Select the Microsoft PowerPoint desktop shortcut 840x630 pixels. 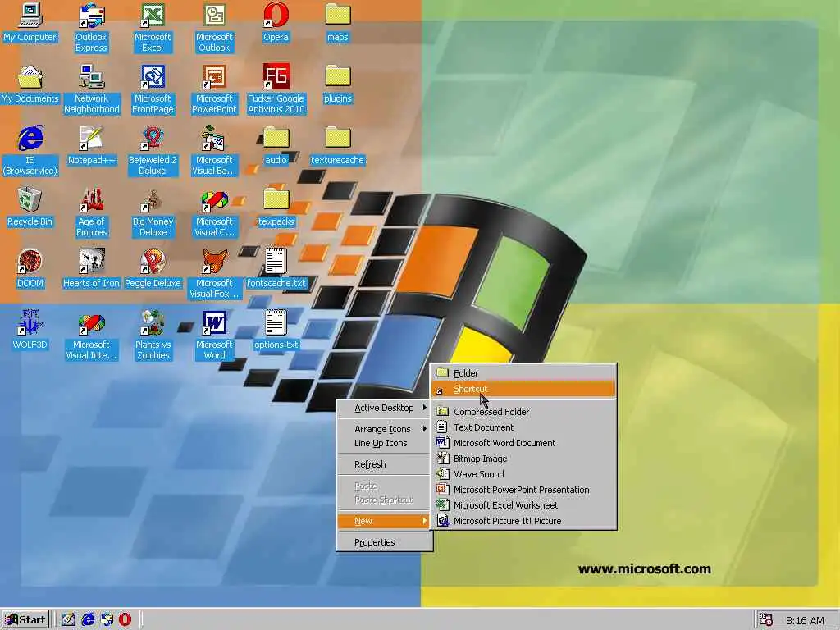(214, 89)
